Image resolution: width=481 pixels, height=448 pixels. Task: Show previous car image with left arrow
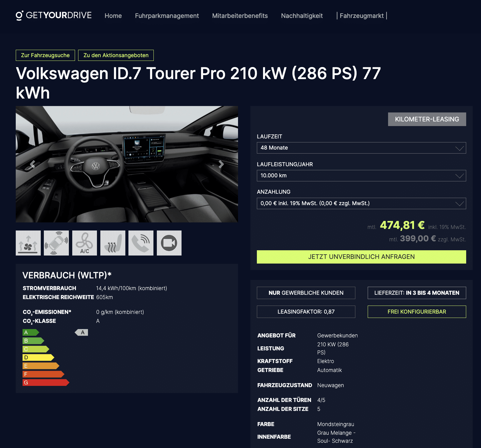coord(32,164)
